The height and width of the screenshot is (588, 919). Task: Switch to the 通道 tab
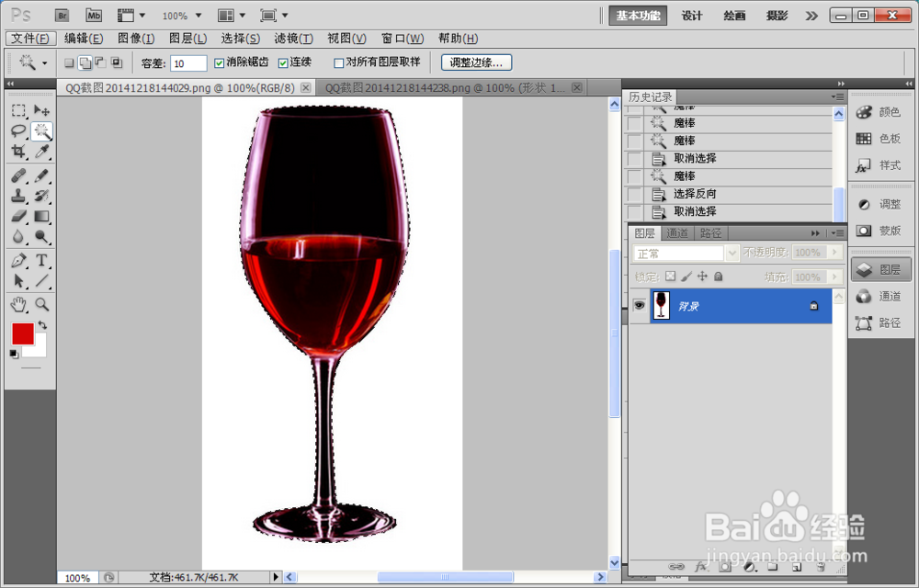click(x=677, y=232)
